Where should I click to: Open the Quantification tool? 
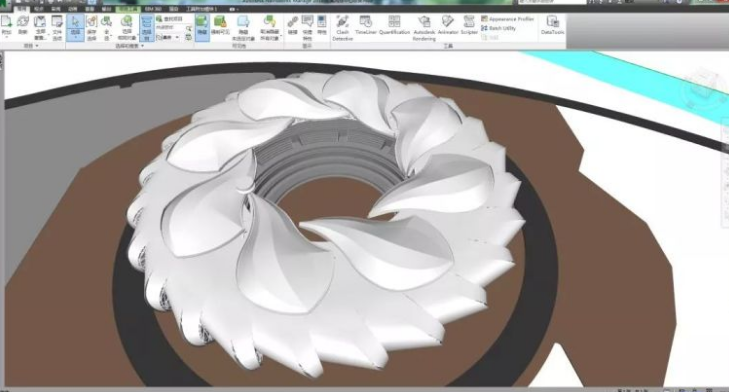[394, 25]
